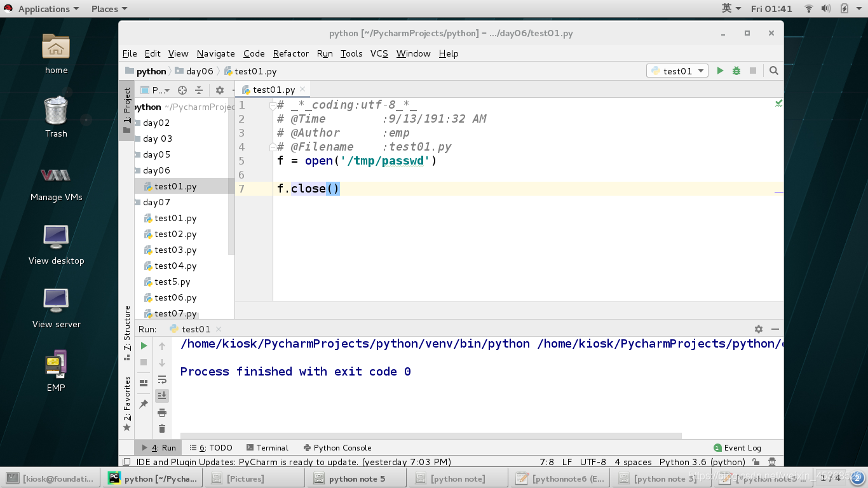Click the print icon in Run panel

pos(162,412)
